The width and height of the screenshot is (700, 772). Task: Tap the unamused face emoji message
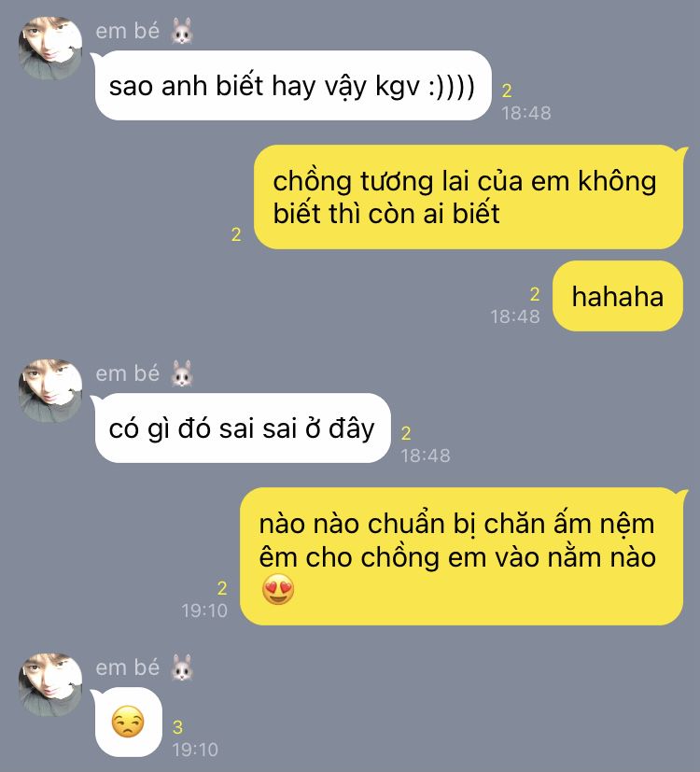point(128,722)
